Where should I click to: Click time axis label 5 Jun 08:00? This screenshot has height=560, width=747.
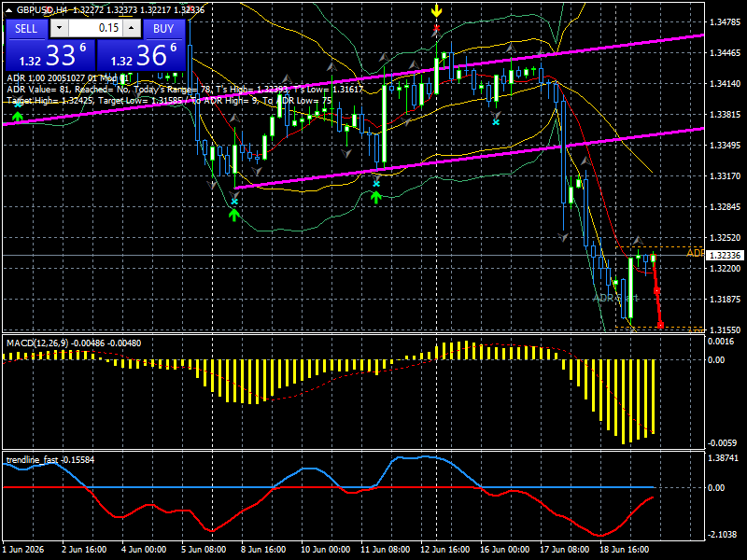[x=204, y=549]
